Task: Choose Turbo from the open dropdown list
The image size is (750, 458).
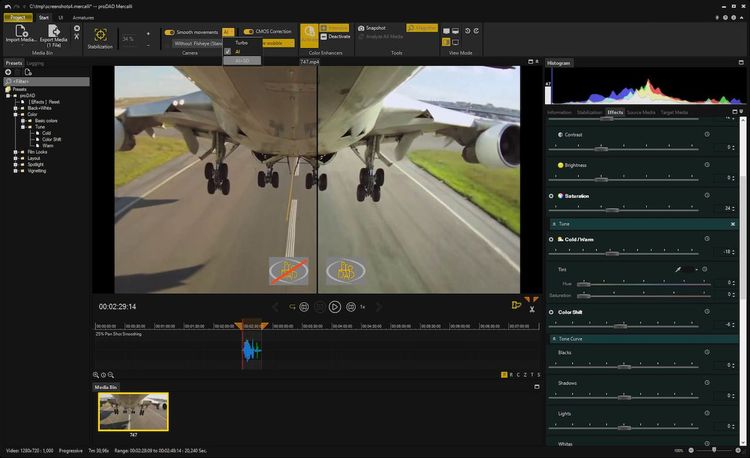Action: [x=241, y=42]
